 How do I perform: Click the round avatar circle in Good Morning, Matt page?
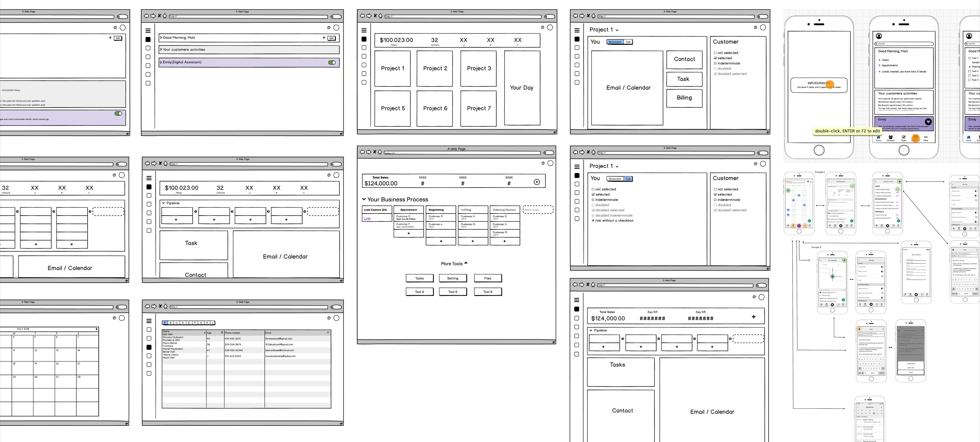[x=336, y=27]
